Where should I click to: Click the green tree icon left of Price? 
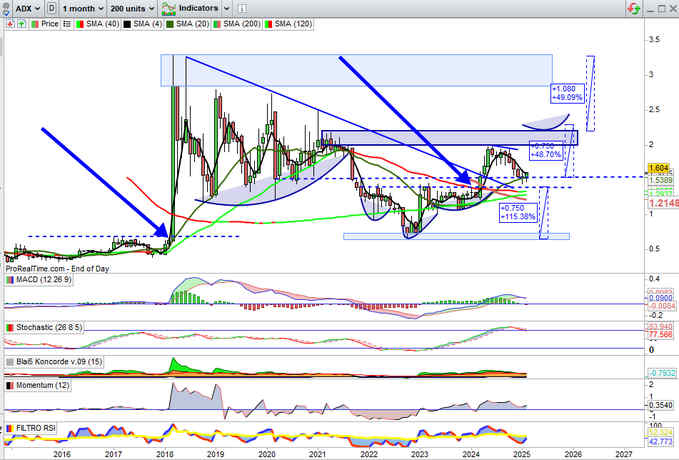tap(21, 24)
